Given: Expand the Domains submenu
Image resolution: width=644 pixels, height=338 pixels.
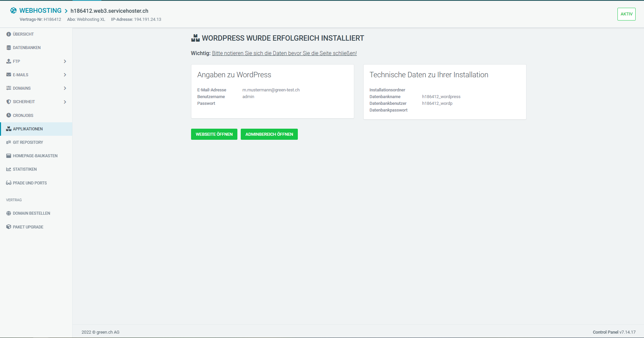Looking at the screenshot, I should pos(64,88).
